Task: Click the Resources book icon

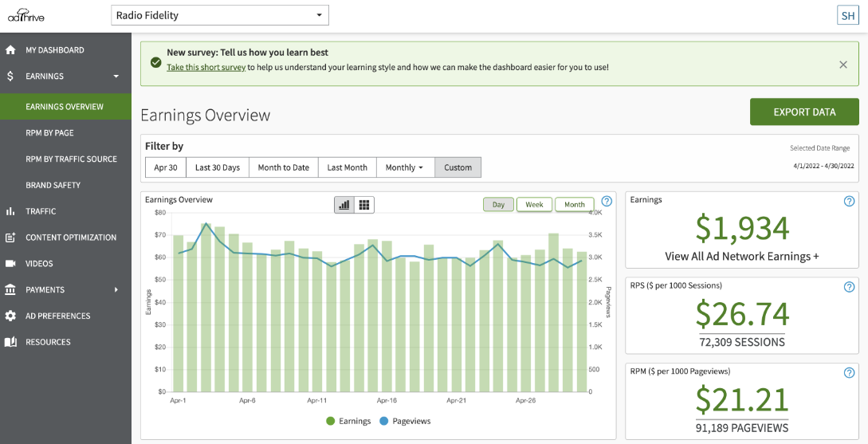Action: pyautogui.click(x=10, y=342)
